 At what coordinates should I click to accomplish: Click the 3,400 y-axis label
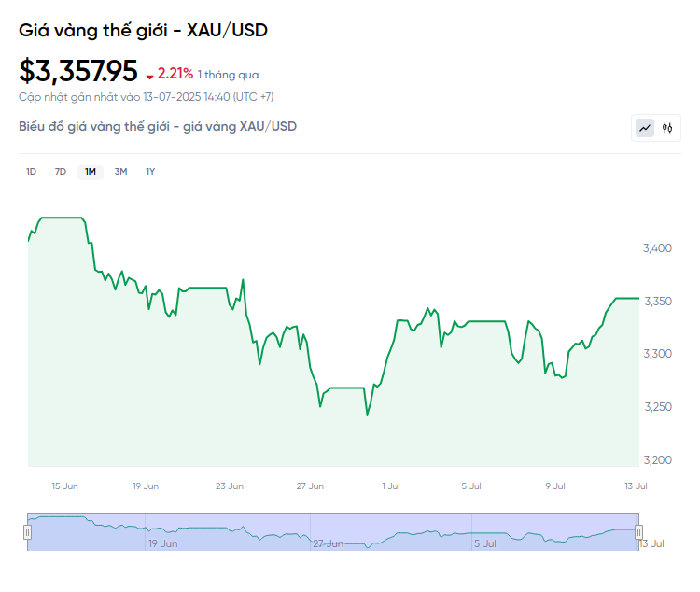click(x=658, y=248)
